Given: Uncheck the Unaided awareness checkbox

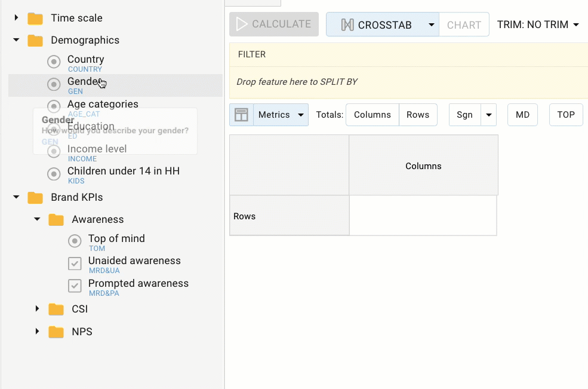Looking at the screenshot, I should coord(75,263).
